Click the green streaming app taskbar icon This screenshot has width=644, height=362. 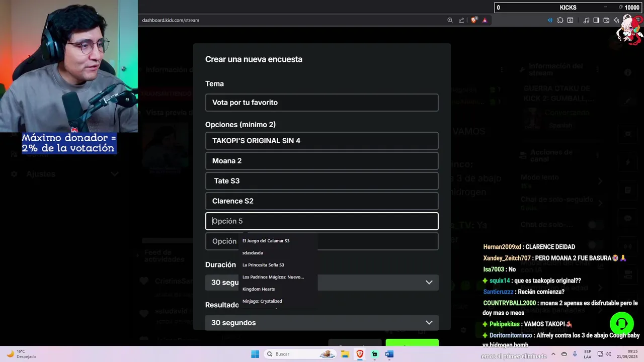(x=374, y=354)
